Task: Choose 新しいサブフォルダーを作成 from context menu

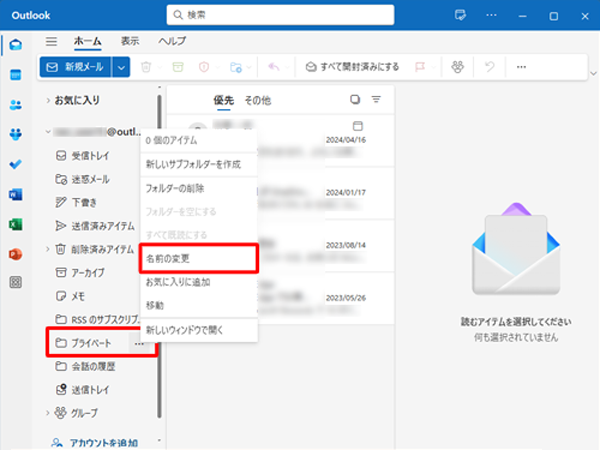Action: coord(199,165)
